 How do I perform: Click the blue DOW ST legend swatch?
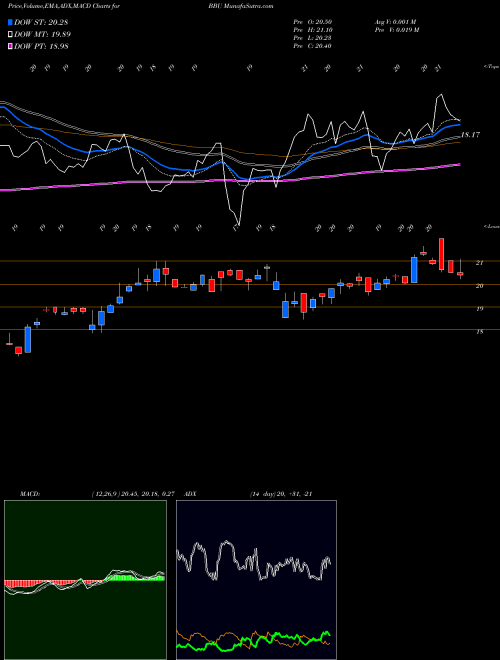10,22
